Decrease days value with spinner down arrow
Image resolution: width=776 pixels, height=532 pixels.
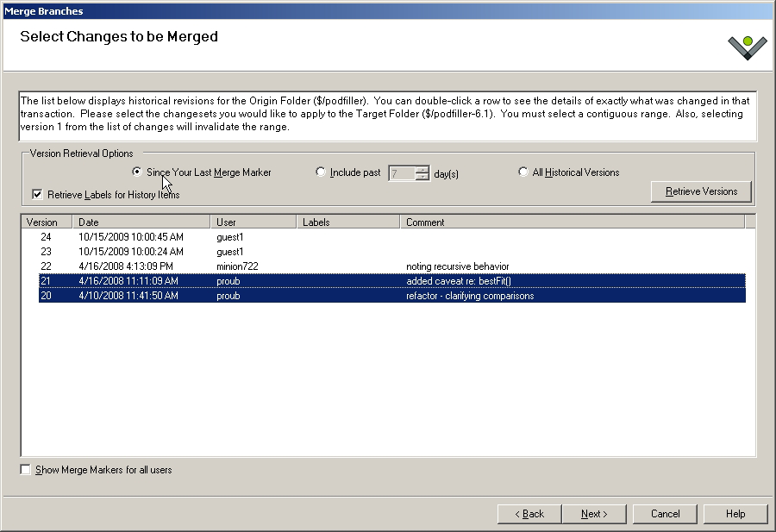422,177
